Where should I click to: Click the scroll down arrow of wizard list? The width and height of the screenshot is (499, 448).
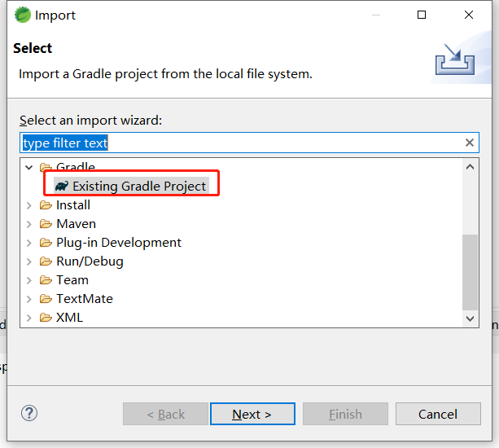tap(470, 318)
